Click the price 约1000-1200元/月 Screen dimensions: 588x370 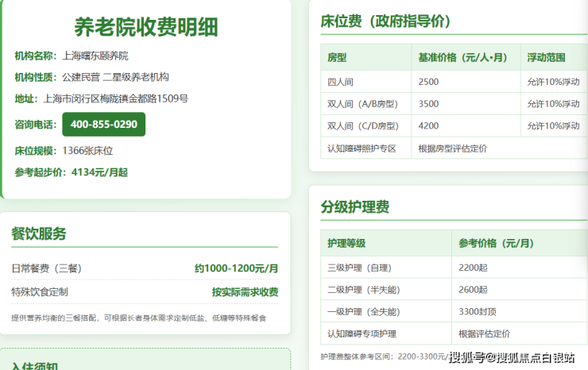point(236,268)
